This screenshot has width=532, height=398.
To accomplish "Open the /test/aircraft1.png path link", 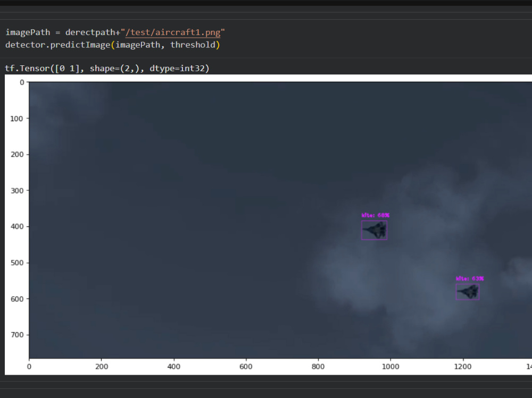I will pos(173,32).
